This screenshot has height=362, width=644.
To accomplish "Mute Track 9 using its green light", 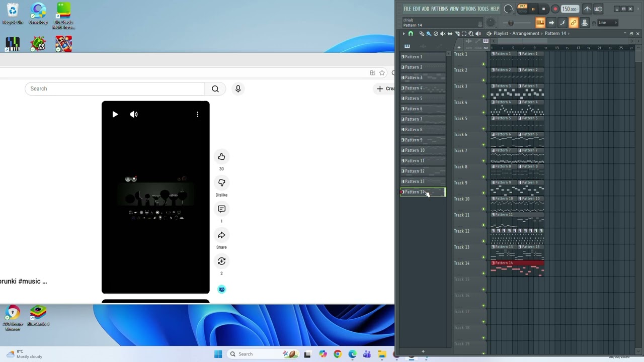I will tap(484, 193).
